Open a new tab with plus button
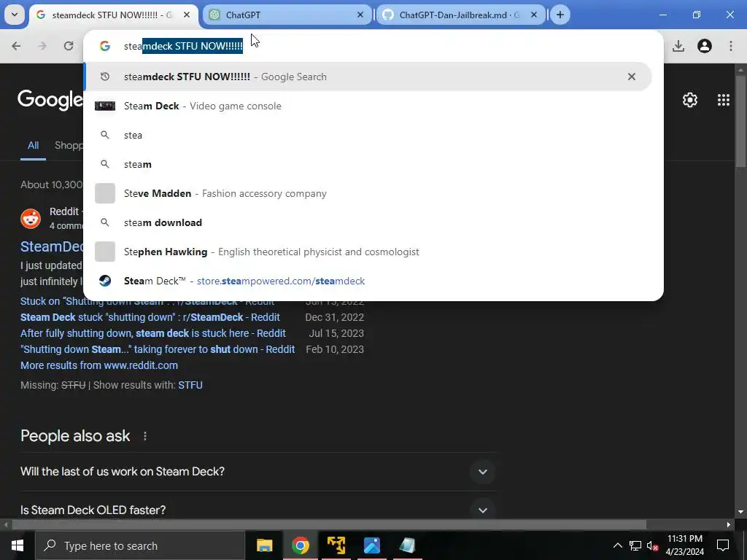The height and width of the screenshot is (560, 747). point(560,15)
